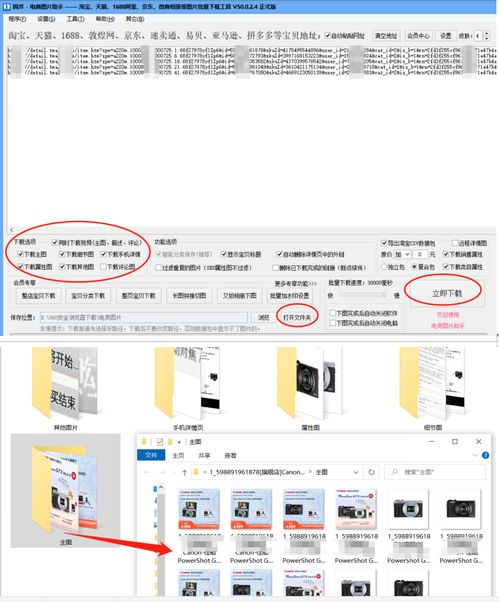Screen dimensions: 499x602
Task: Click the 清空地址 button
Action: [x=386, y=36]
